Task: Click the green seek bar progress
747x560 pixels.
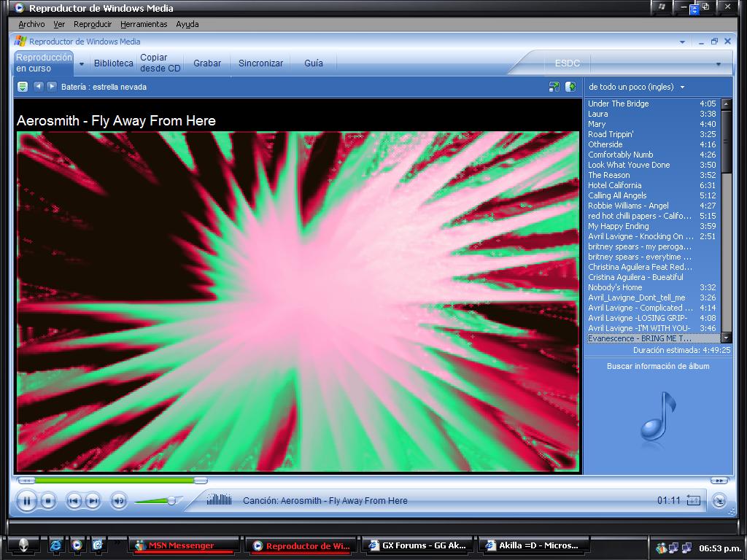Action: (x=115, y=481)
